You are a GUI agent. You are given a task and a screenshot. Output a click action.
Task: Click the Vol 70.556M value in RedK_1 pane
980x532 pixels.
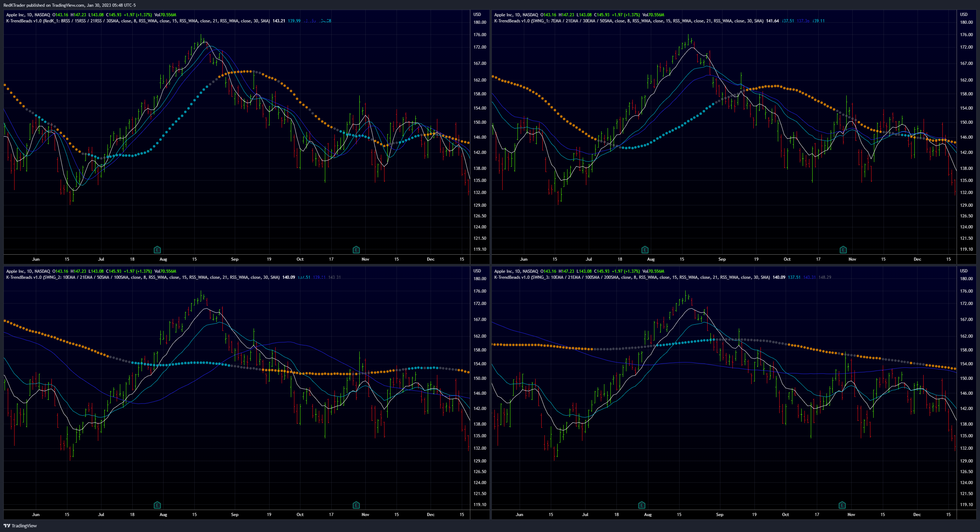(x=165, y=15)
